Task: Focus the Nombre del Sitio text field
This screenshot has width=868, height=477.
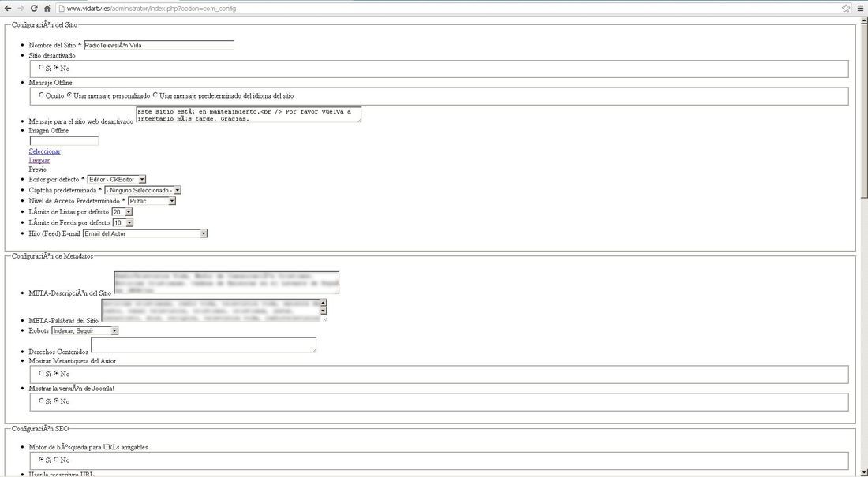Action: [x=159, y=45]
